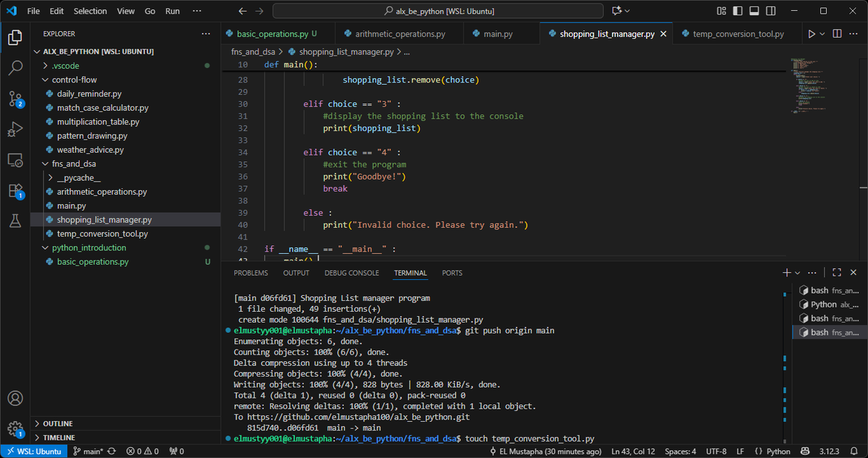
Task: Open the Selection menu
Action: (90, 12)
